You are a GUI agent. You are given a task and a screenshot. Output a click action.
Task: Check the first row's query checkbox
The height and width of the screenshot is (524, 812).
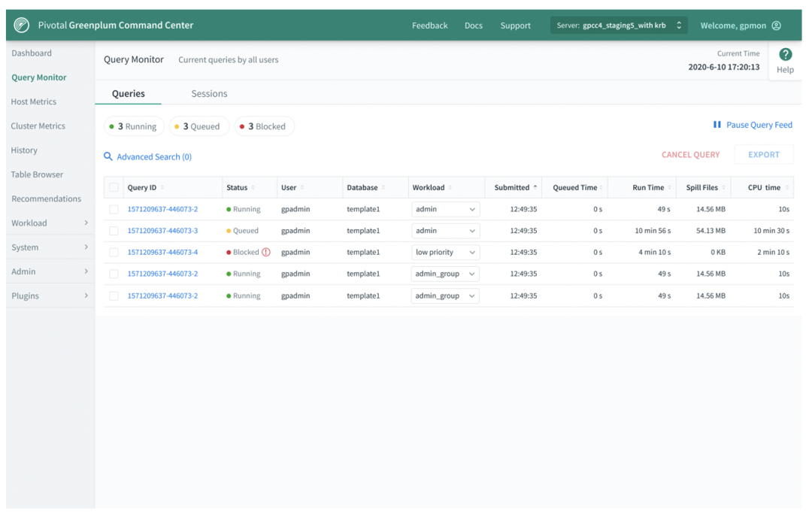click(114, 209)
